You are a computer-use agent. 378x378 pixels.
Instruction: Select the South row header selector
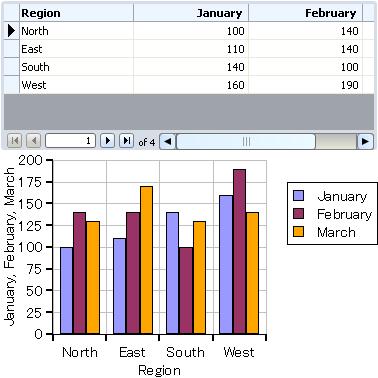(11, 67)
